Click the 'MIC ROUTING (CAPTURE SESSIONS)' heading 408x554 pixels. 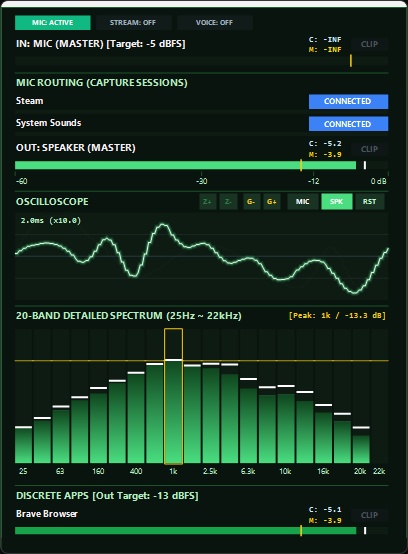pos(102,83)
